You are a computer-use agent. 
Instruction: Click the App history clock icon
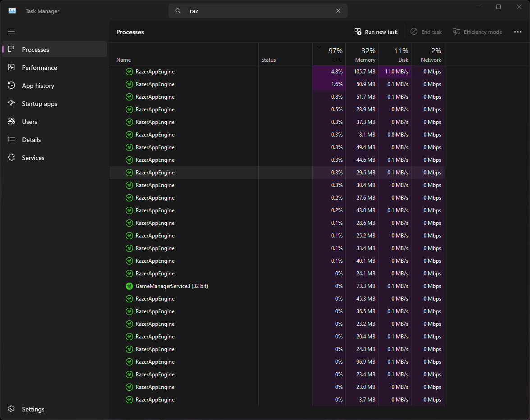point(11,85)
